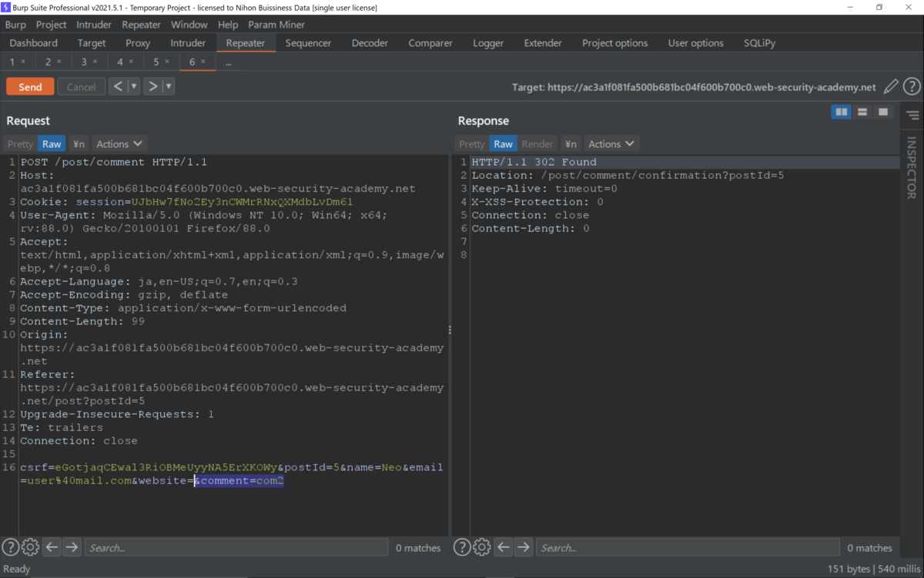Open response search help icon
The image size is (924, 578).
click(461, 547)
